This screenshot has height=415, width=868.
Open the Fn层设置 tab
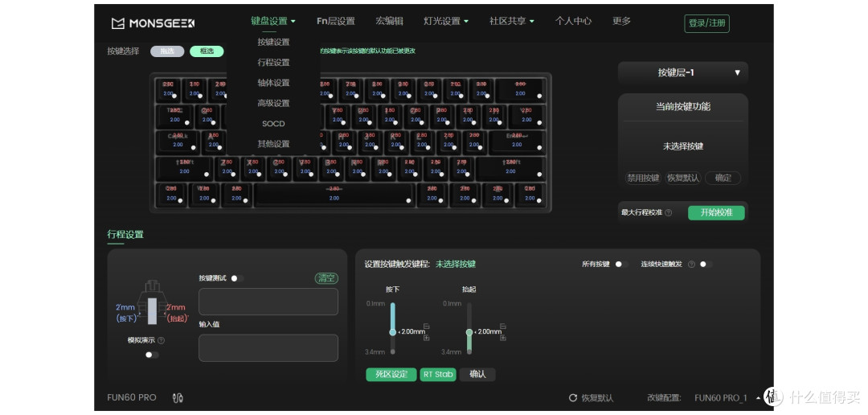(335, 21)
